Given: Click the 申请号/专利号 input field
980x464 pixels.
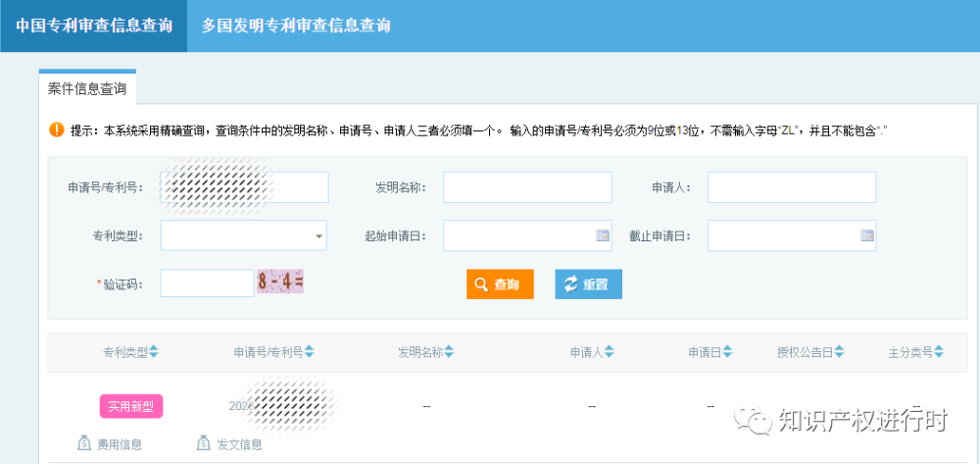Looking at the screenshot, I should 244,187.
